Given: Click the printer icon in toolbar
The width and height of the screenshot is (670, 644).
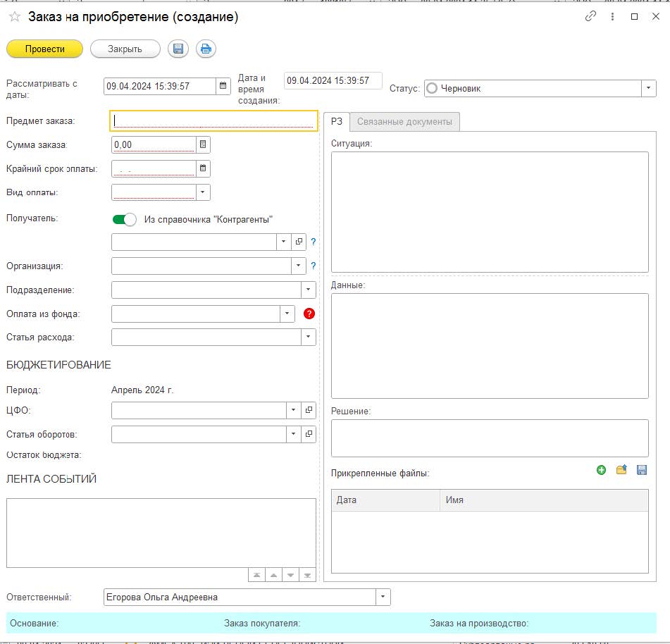Looking at the screenshot, I should click(x=206, y=49).
